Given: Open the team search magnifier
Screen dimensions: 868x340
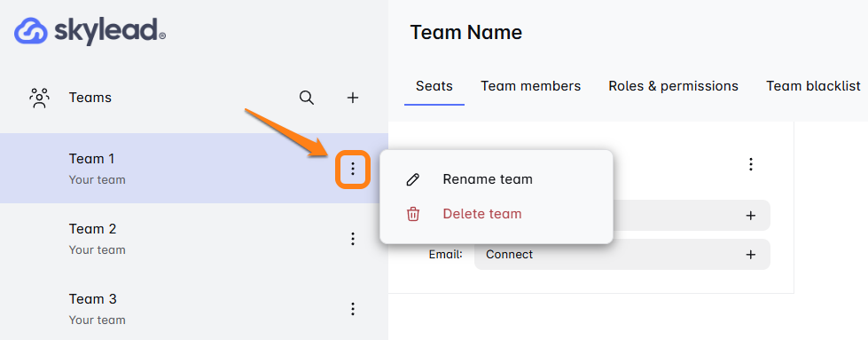Looking at the screenshot, I should 307,98.
